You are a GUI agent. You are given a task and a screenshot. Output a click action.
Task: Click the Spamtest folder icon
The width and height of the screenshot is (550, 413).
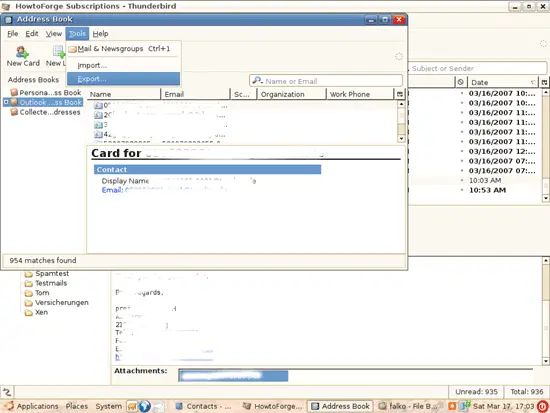click(x=29, y=274)
